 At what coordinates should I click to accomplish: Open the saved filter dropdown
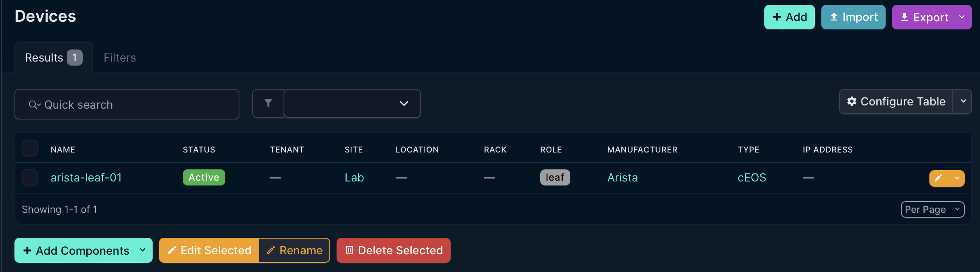point(352,103)
